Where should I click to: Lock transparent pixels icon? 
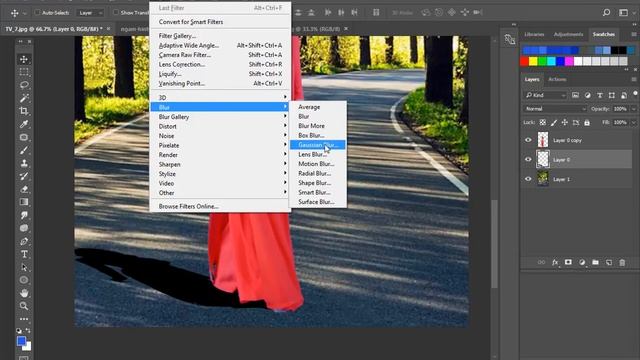(x=542, y=122)
